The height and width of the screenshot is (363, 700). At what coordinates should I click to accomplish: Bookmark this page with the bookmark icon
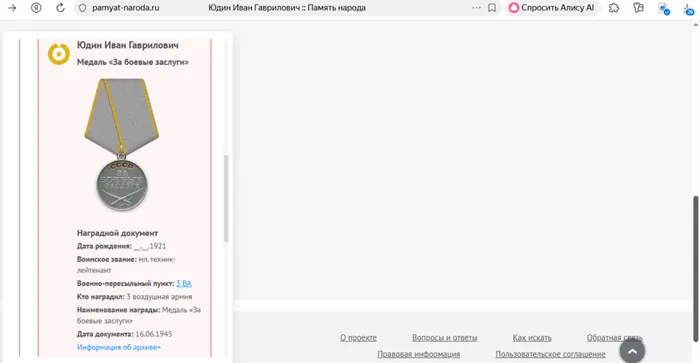(492, 8)
